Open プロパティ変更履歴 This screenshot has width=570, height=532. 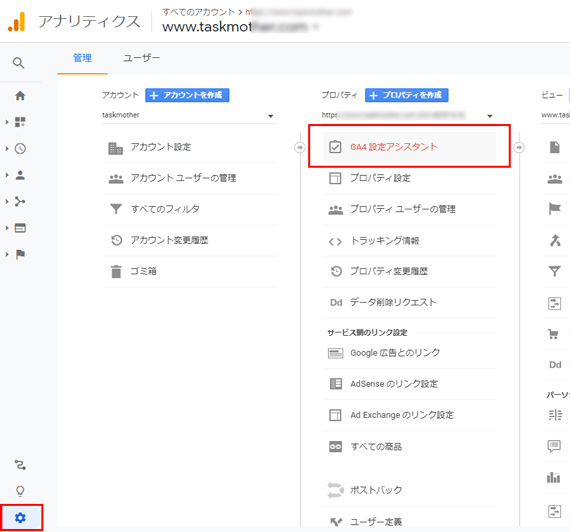click(x=409, y=271)
